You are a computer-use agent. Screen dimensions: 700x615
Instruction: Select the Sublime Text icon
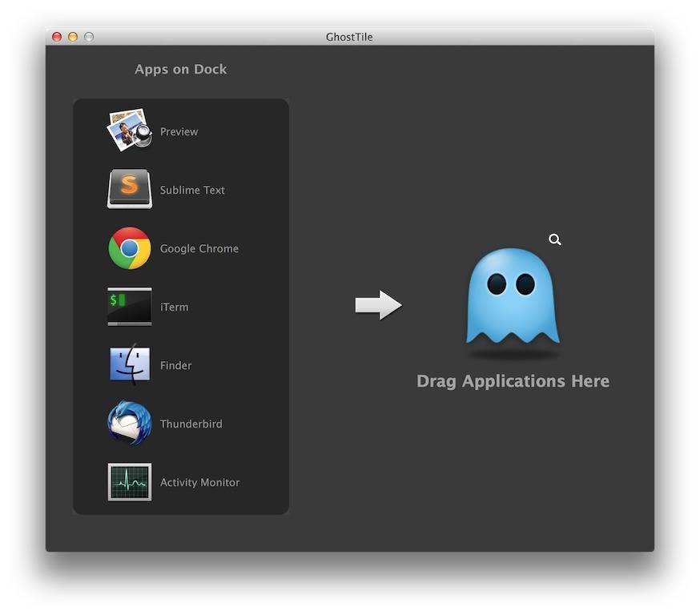(130, 189)
